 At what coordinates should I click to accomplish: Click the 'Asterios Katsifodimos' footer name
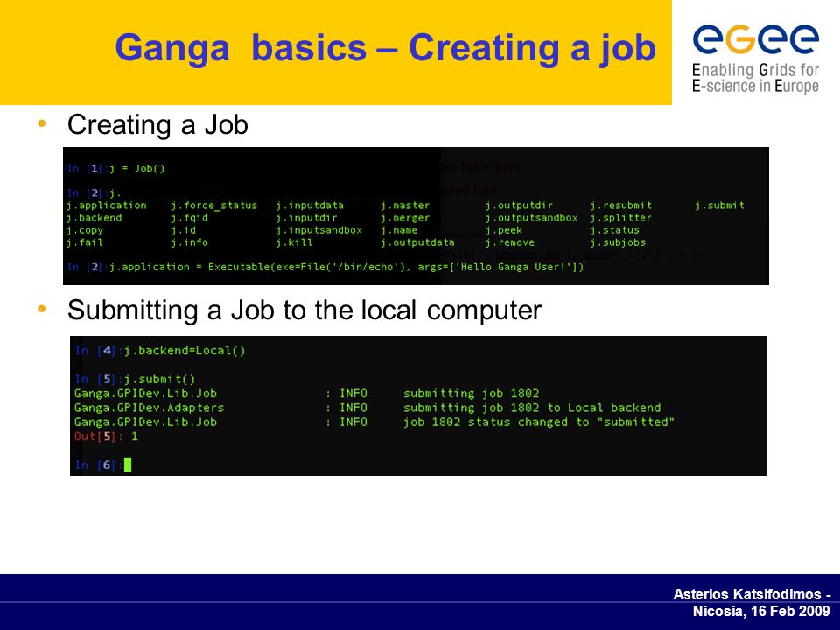pos(746,594)
